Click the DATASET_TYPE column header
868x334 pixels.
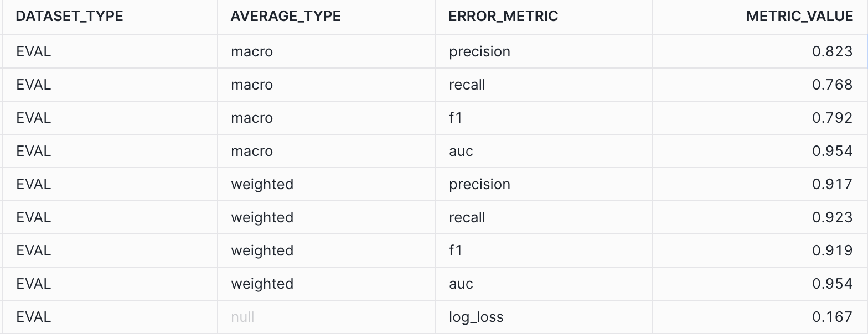pyautogui.click(x=69, y=16)
